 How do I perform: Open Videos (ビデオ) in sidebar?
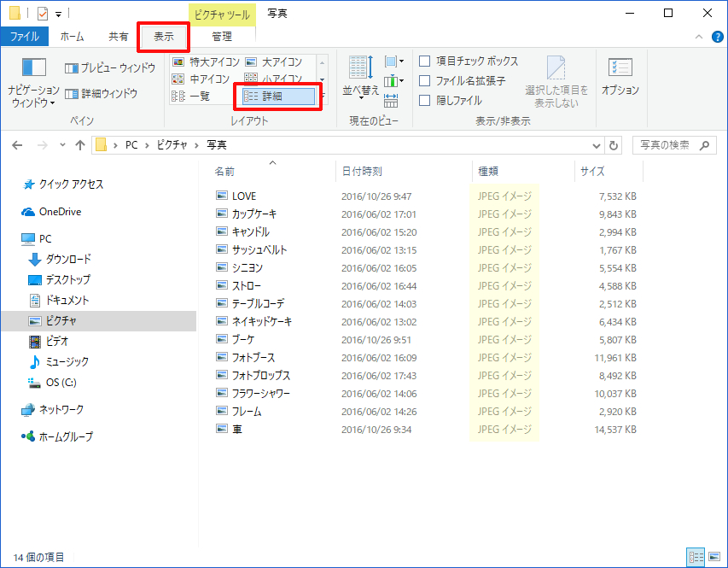coord(49,341)
